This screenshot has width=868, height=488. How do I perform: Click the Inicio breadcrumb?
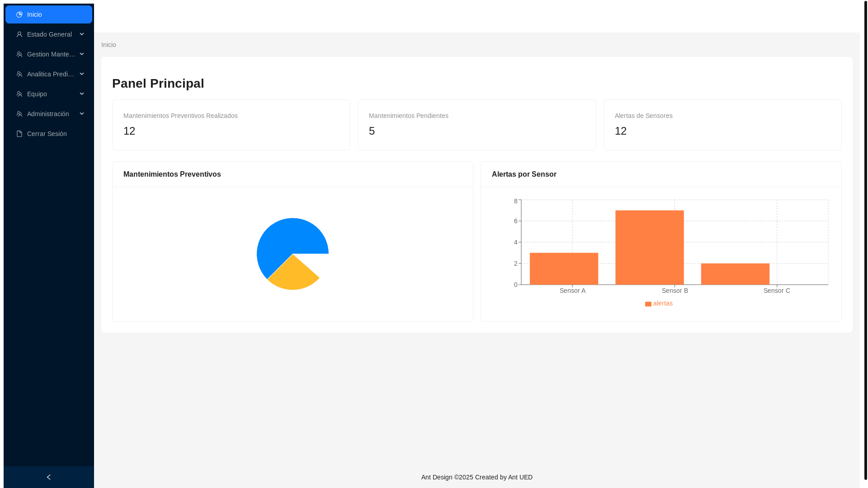(108, 45)
